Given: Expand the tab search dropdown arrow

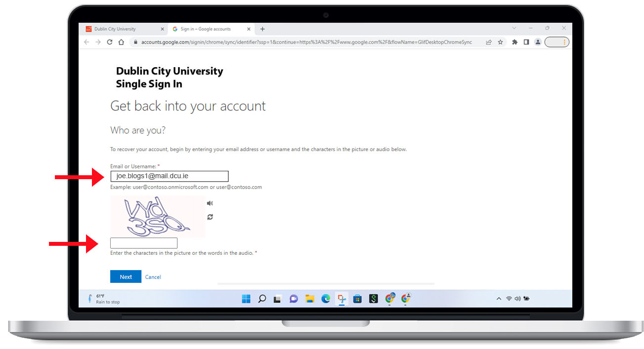Looking at the screenshot, I should pyautogui.click(x=514, y=28).
